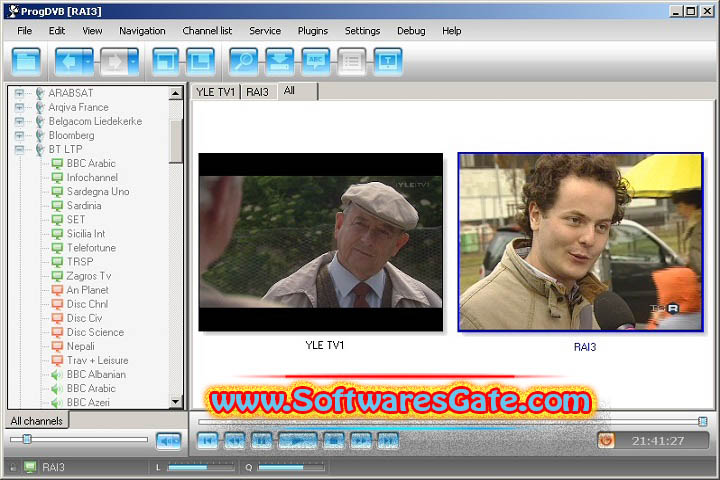This screenshot has width=720, height=480.
Task: Open the Service menu
Action: (x=265, y=31)
